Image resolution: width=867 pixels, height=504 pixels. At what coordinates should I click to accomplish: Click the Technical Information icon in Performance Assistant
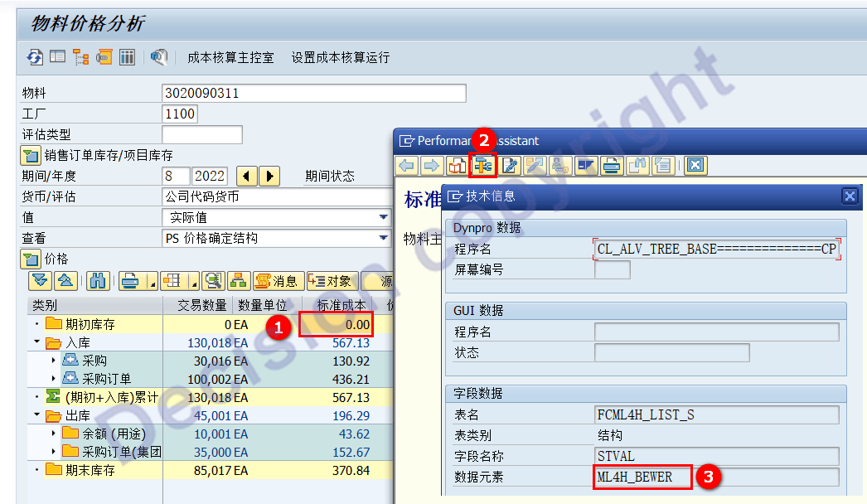tap(482, 165)
